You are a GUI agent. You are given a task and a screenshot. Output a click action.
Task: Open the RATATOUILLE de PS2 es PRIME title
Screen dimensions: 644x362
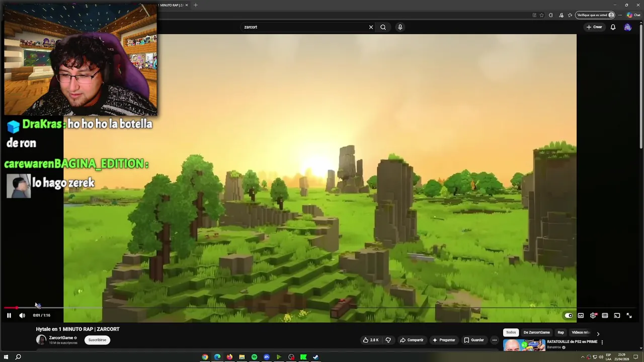[572, 342]
